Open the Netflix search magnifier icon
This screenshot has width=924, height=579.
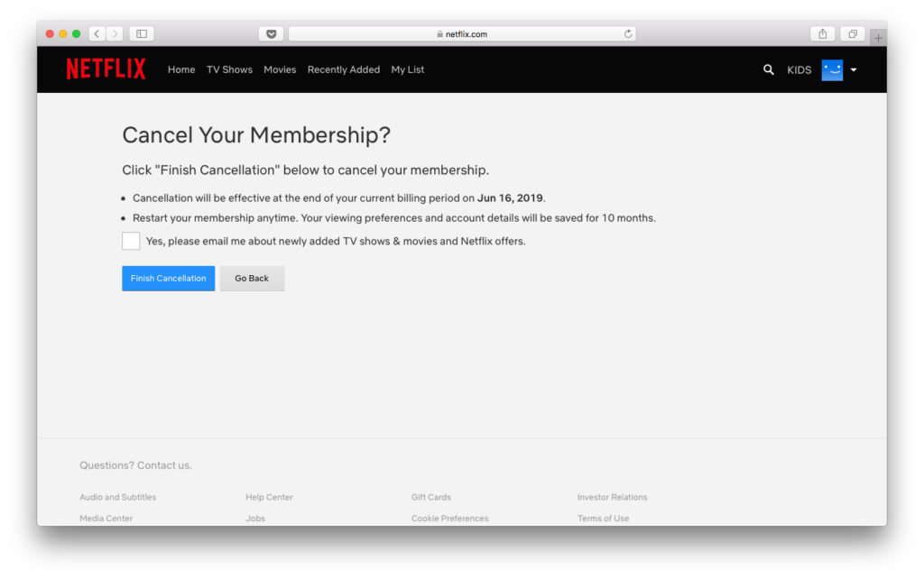tap(769, 69)
